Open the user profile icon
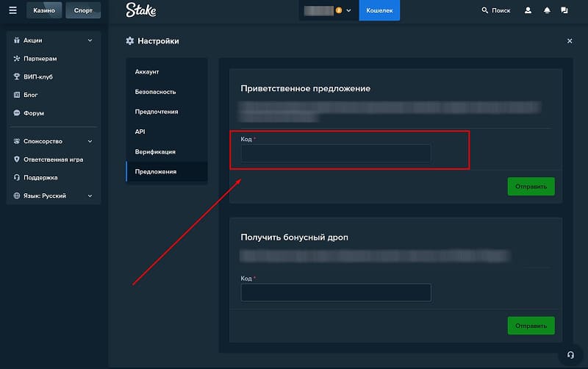Screen dimensions: 588x369 (528, 10)
